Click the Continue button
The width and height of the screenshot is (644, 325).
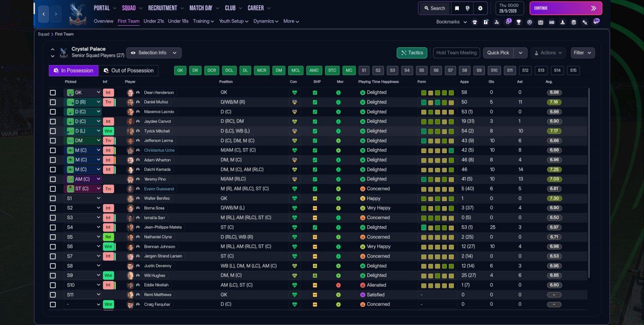(566, 8)
